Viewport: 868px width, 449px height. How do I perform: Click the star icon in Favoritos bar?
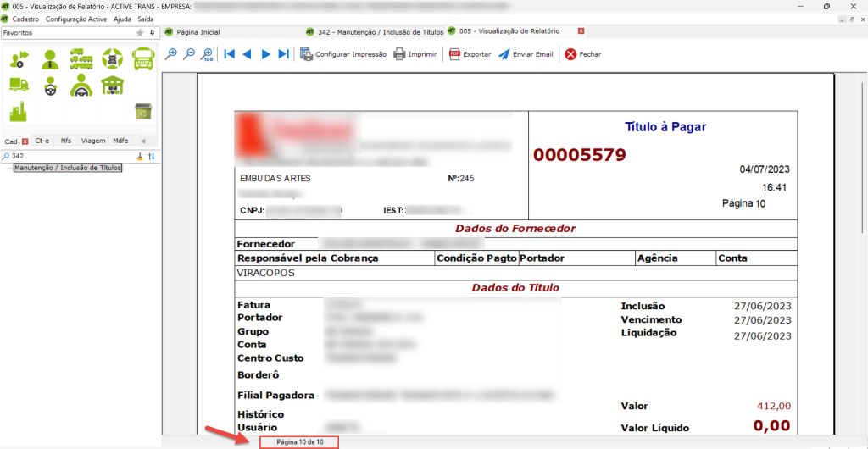point(140,33)
